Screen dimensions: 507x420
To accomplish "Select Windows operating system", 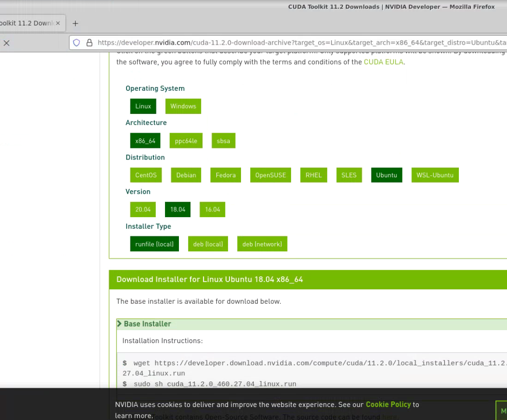I will click(183, 106).
